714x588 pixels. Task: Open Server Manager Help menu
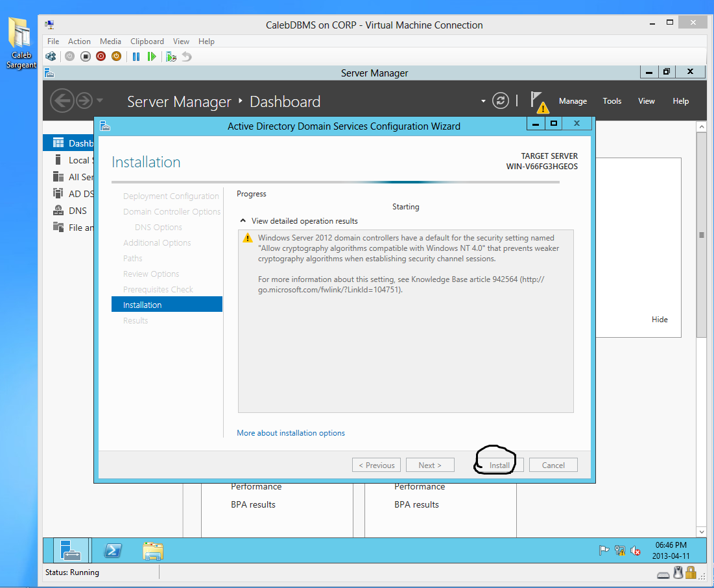[x=680, y=101]
